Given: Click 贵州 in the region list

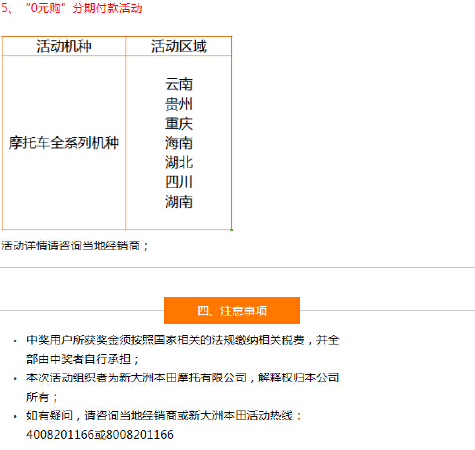Looking at the screenshot, I should pos(179,104).
